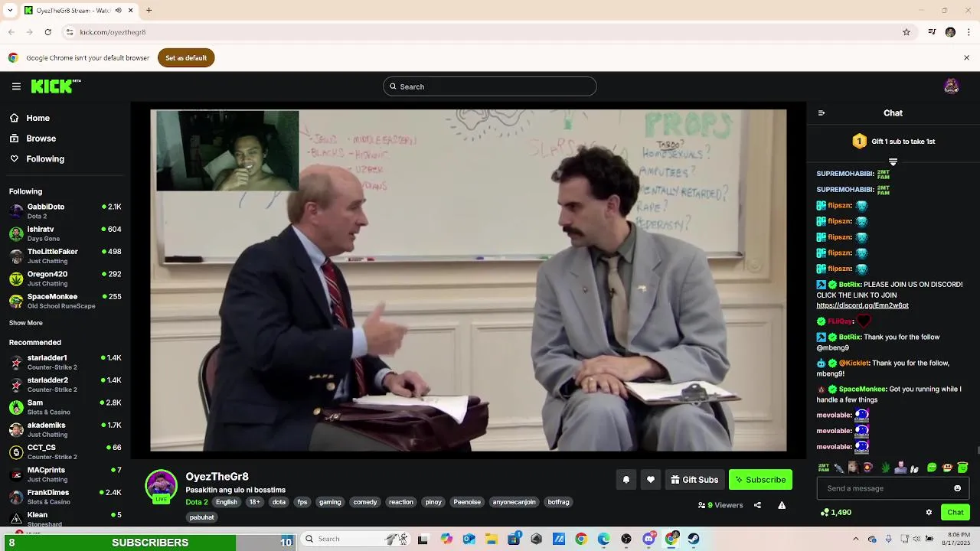Image resolution: width=980 pixels, height=551 pixels.
Task: Click the notification bell for OyezTheGr8
Action: pyautogui.click(x=626, y=480)
